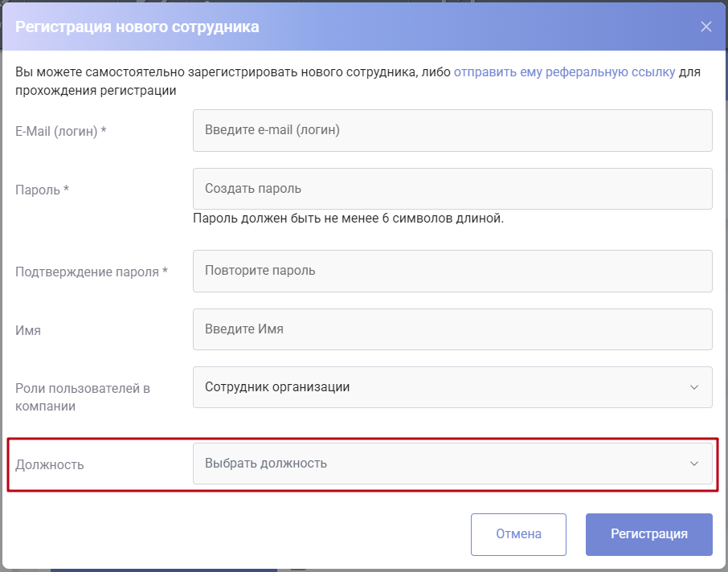Click the 'Пароль *' label

pyautogui.click(x=43, y=190)
